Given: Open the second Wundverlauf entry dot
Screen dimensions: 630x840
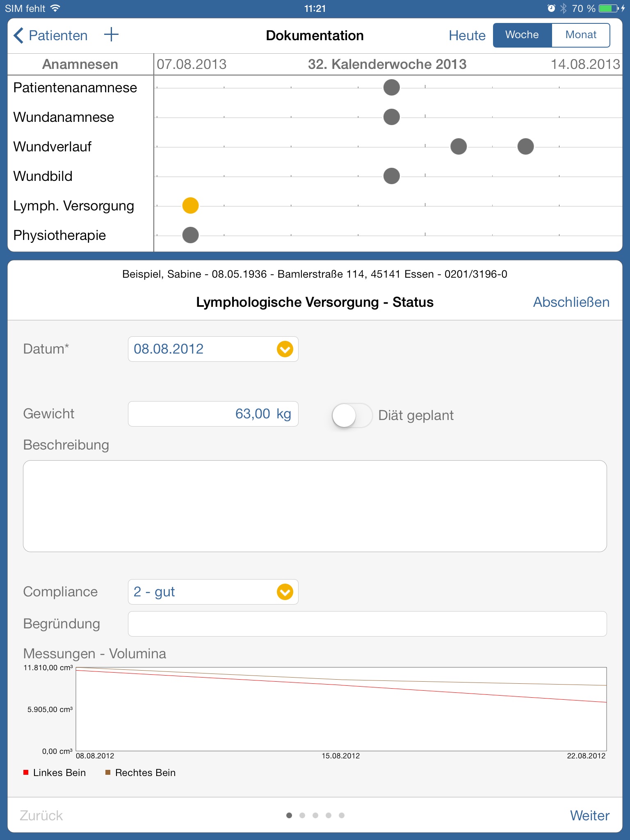Looking at the screenshot, I should pos(525,146).
